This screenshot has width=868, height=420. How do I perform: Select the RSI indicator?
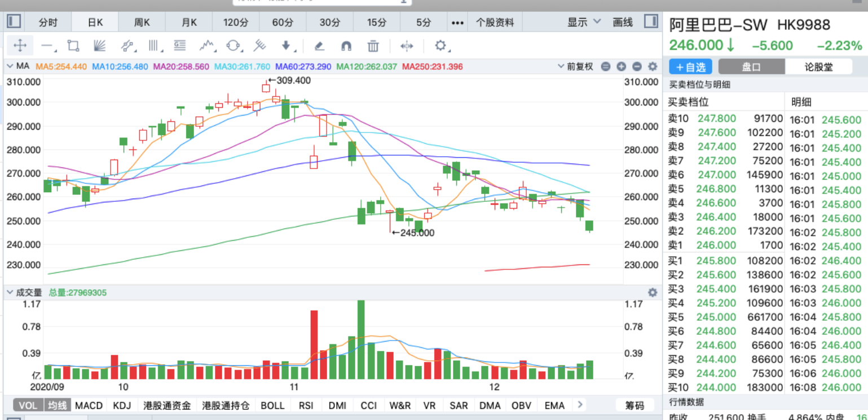click(x=306, y=405)
